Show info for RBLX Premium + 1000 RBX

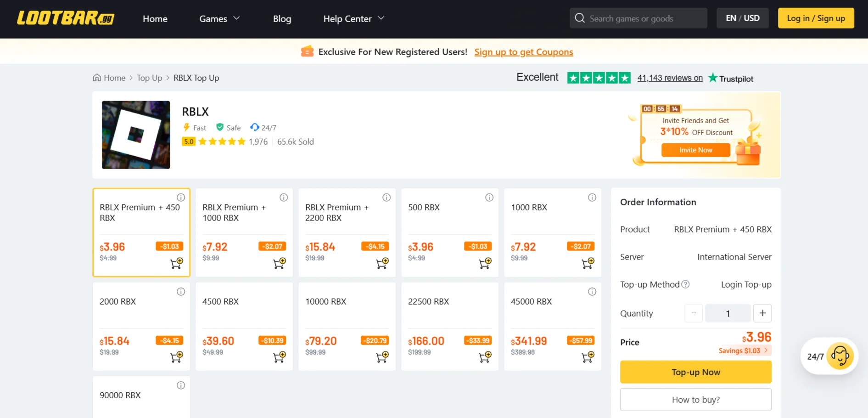pyautogui.click(x=284, y=198)
